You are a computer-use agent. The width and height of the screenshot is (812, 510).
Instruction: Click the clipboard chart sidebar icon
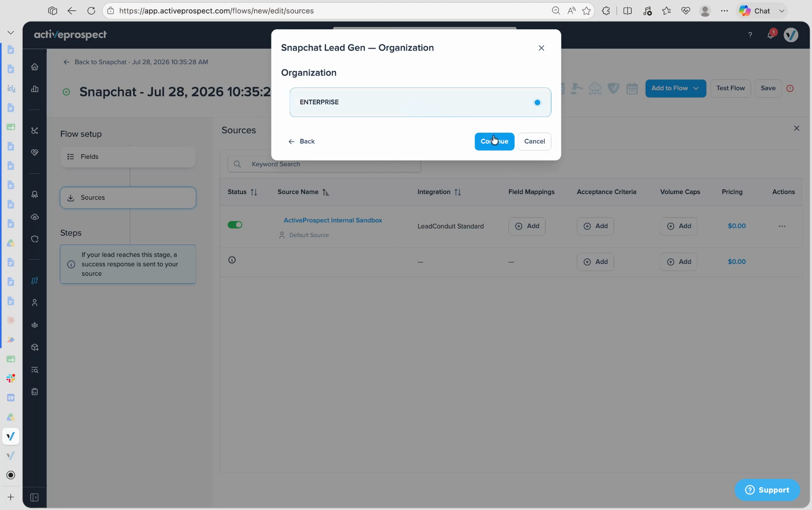coord(34,391)
